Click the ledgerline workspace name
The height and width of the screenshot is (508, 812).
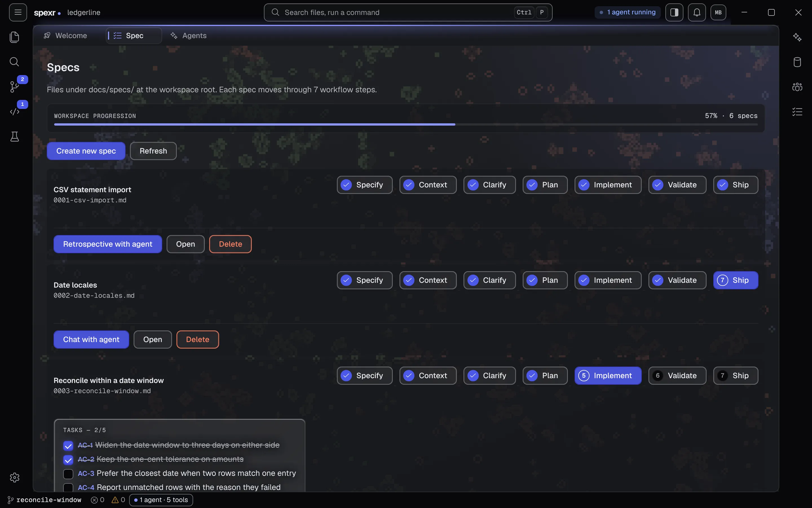83,12
